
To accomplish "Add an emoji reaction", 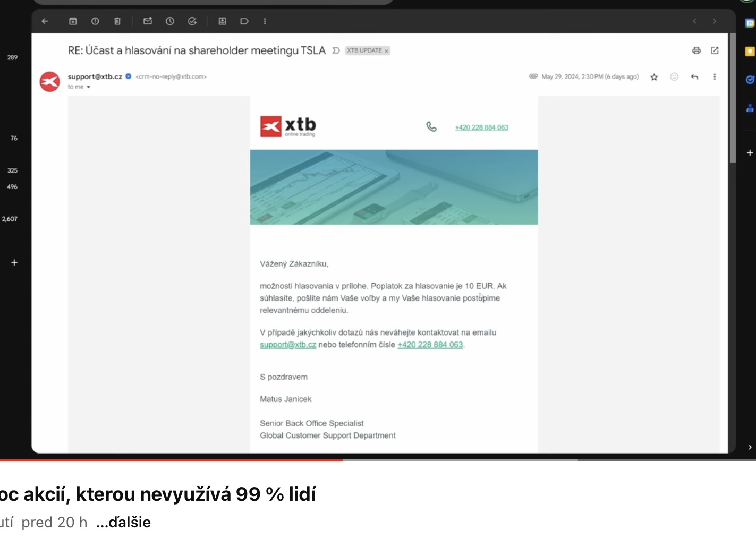I will [x=674, y=77].
